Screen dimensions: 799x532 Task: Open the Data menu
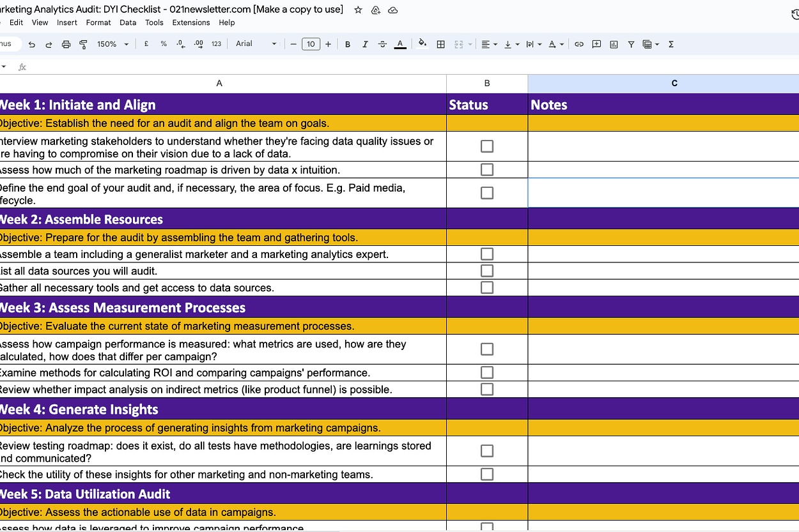pyautogui.click(x=128, y=22)
